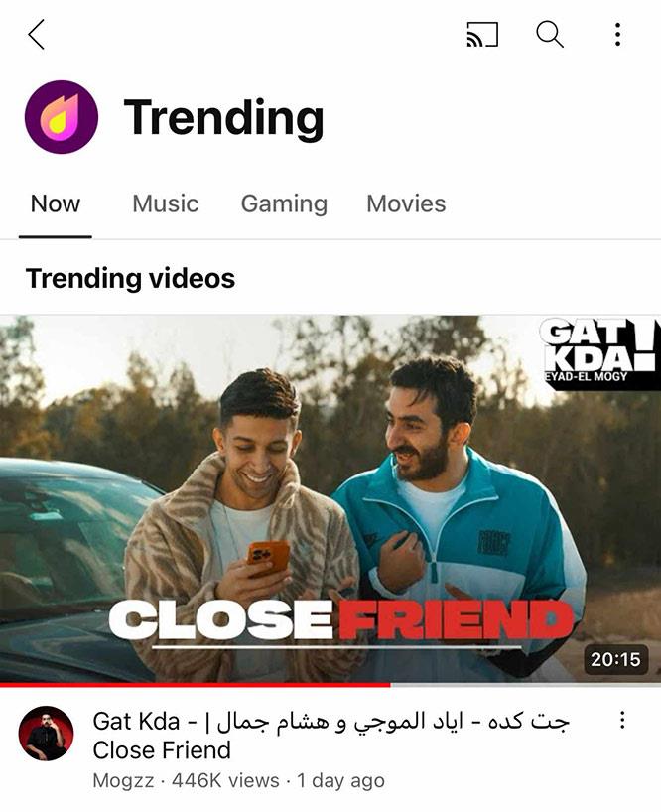Tap the Trending page title text
Screen dimensions: 661x812
point(223,117)
